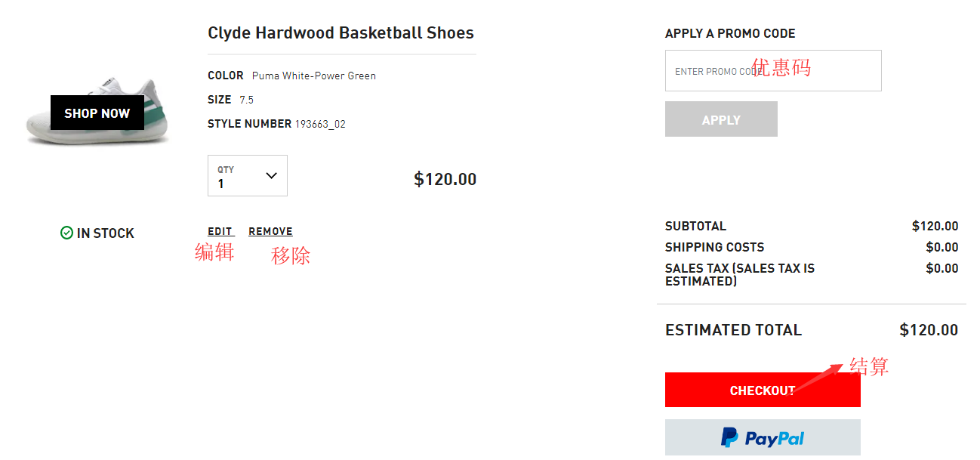The width and height of the screenshot is (980, 460).
Task: Expand the QTY dropdown chevron
Action: (x=272, y=175)
